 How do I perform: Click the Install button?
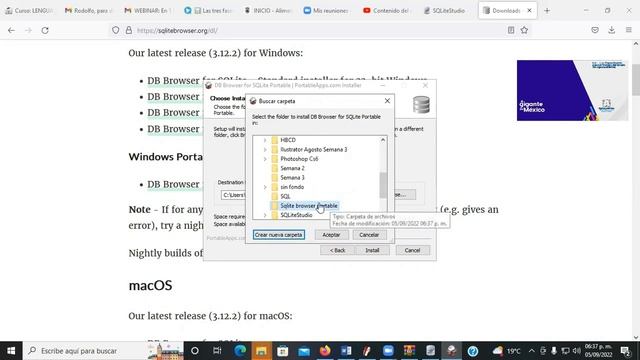coord(372,250)
